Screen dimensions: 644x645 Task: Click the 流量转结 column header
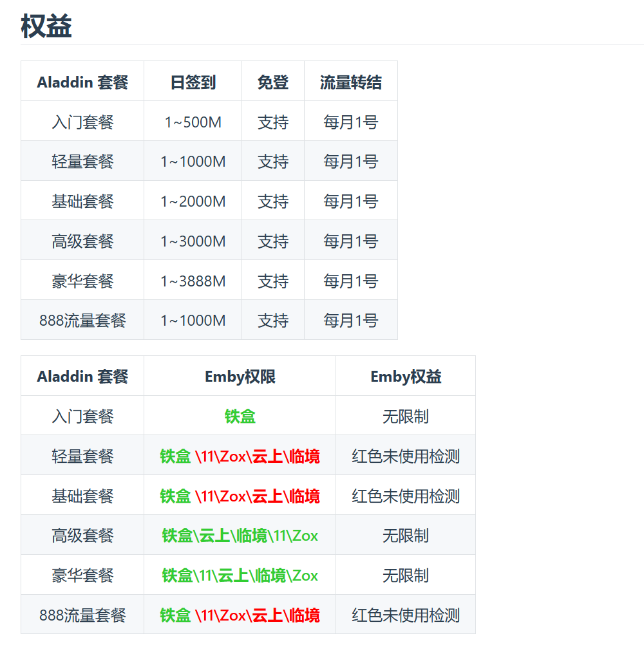tap(350, 82)
